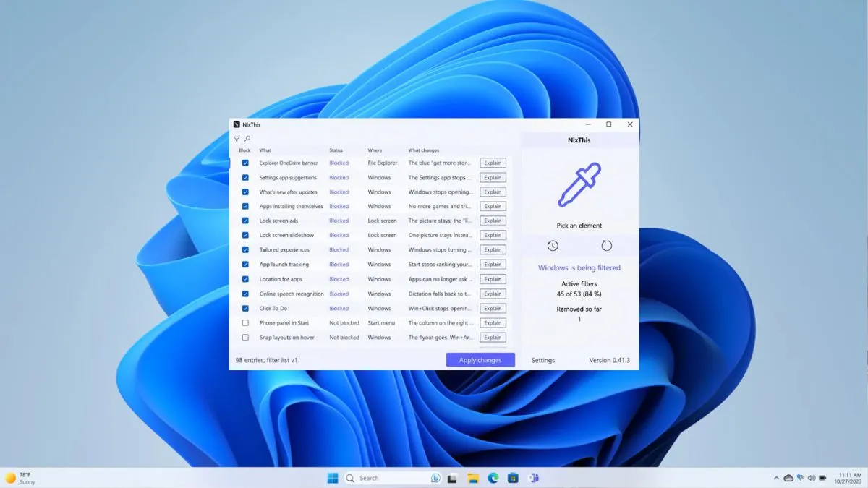Show hidden tray icons chevron
The image size is (868, 488).
[x=775, y=478]
